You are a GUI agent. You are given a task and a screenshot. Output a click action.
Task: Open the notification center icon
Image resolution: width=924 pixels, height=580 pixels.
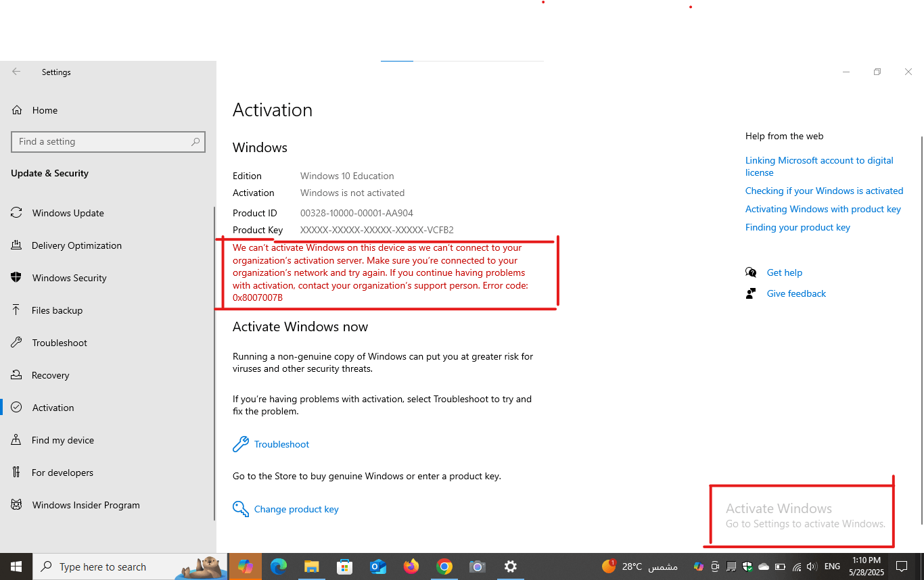coord(901,566)
